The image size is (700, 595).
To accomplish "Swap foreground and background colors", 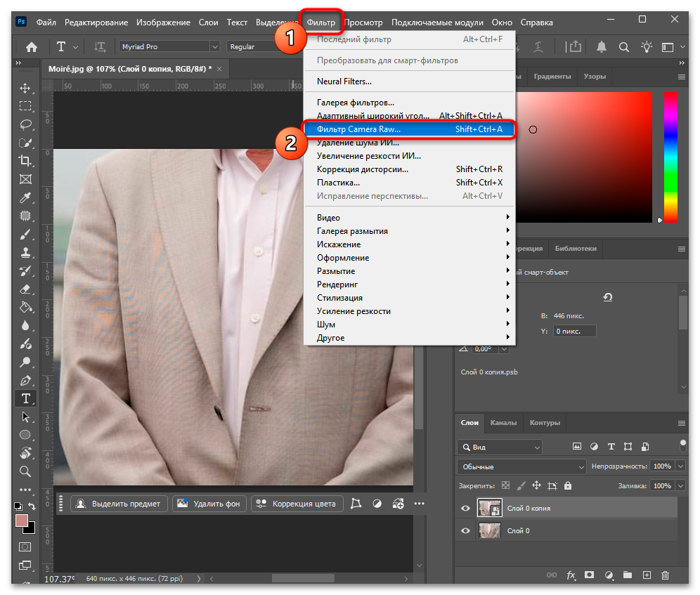I will click(32, 506).
